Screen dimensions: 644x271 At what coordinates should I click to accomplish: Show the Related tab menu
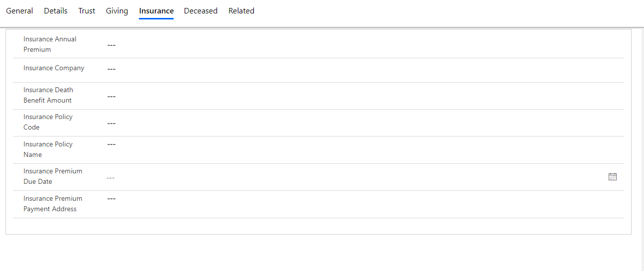tap(241, 11)
